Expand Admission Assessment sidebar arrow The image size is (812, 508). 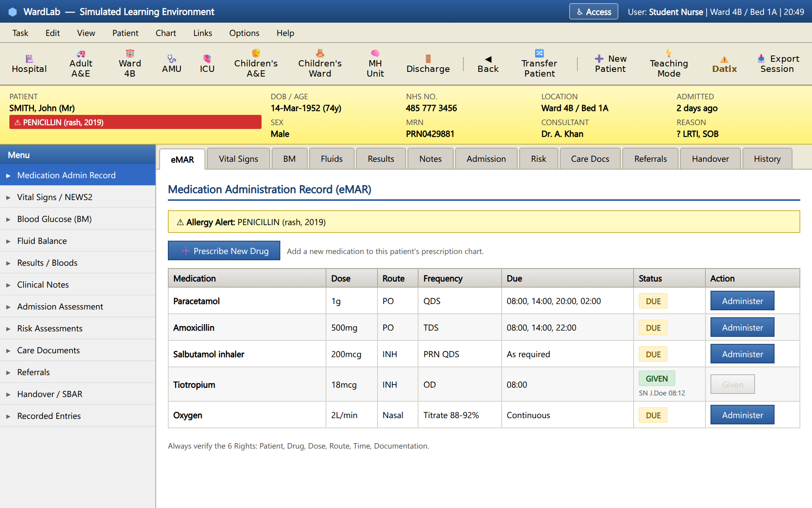(8, 307)
